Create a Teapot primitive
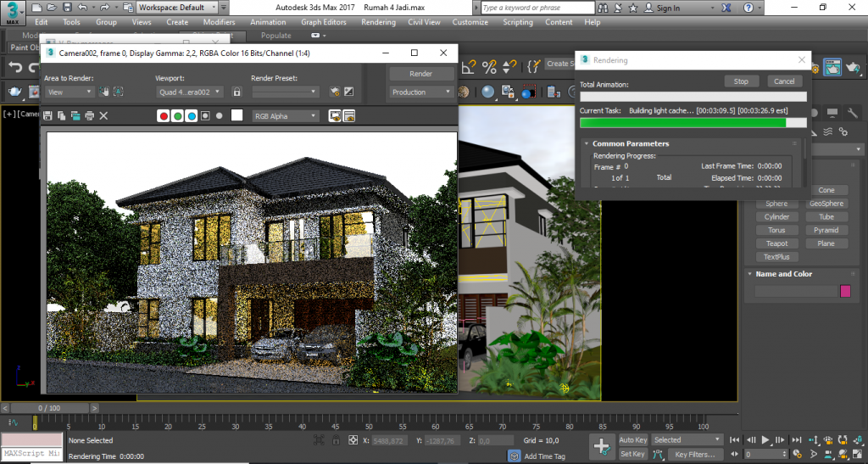Viewport: 868px width, 464px height. click(x=776, y=243)
